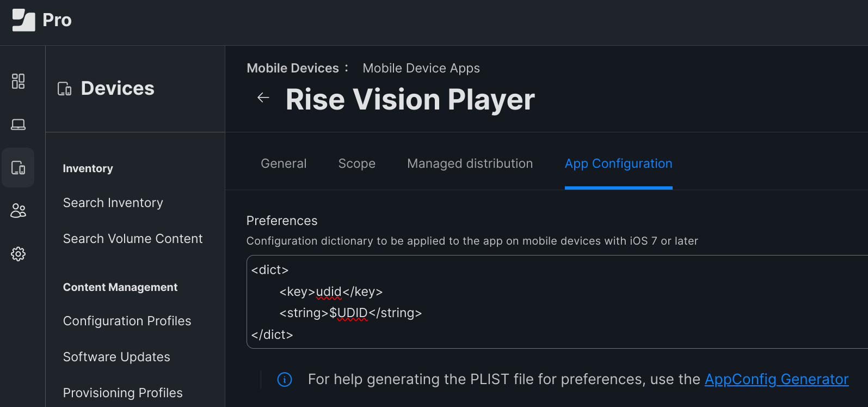
Task: Click the Mobile Device Apps breadcrumb
Action: pyautogui.click(x=421, y=68)
